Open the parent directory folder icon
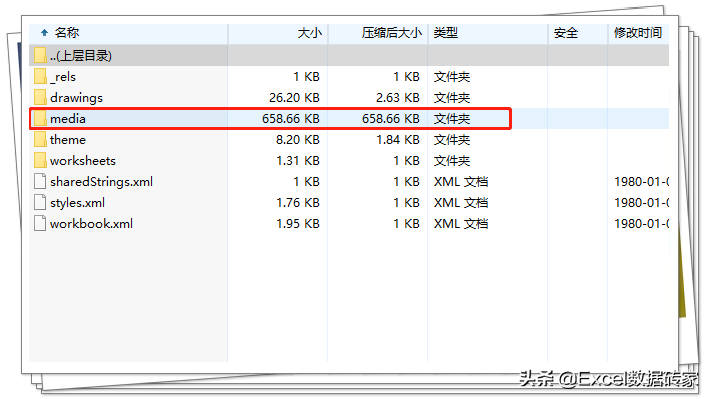 click(40, 55)
